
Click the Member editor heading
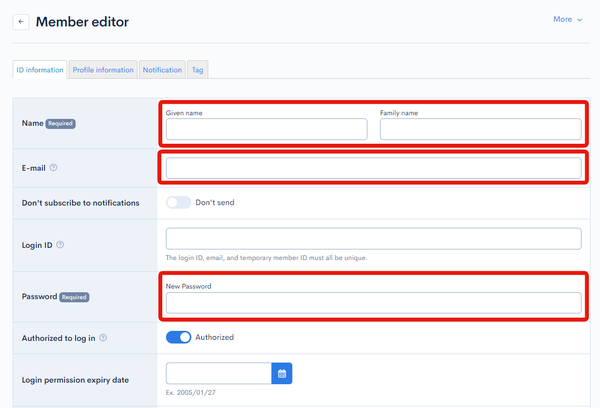click(82, 22)
